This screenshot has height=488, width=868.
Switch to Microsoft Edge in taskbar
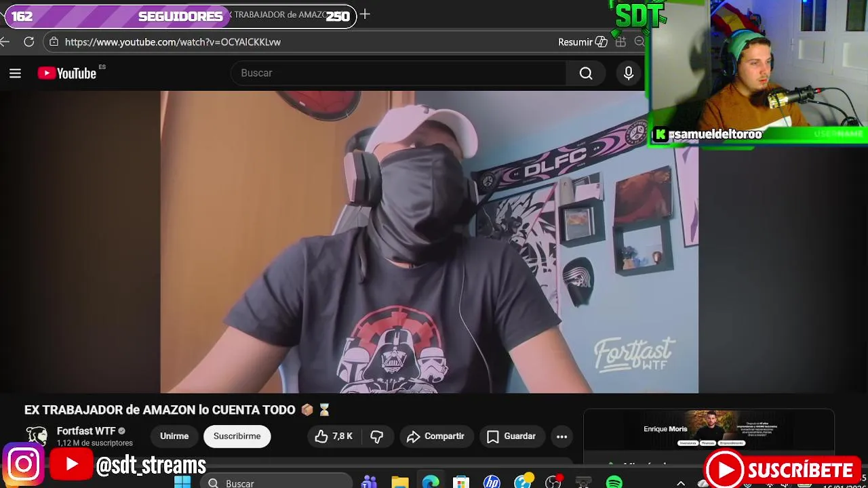pos(431,483)
